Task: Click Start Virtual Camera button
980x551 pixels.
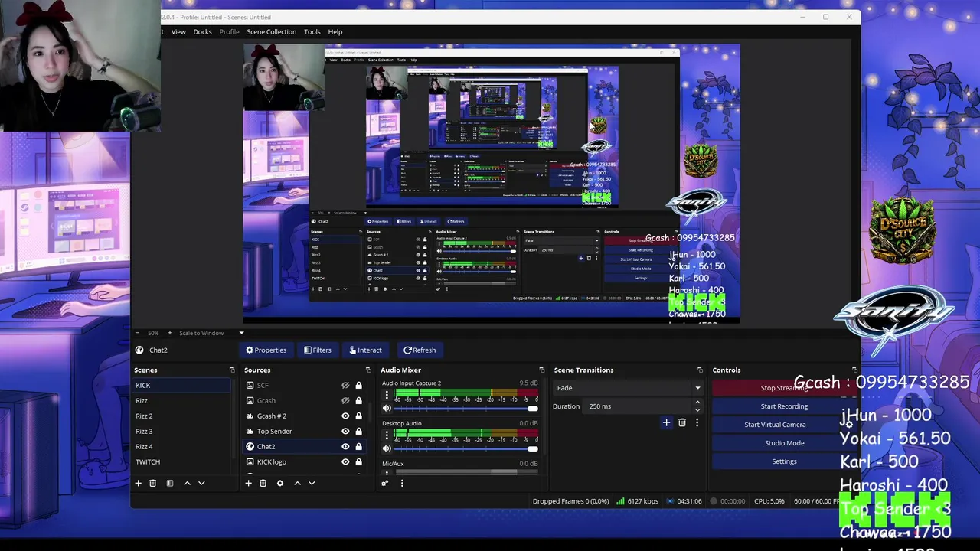Action: [x=775, y=425]
